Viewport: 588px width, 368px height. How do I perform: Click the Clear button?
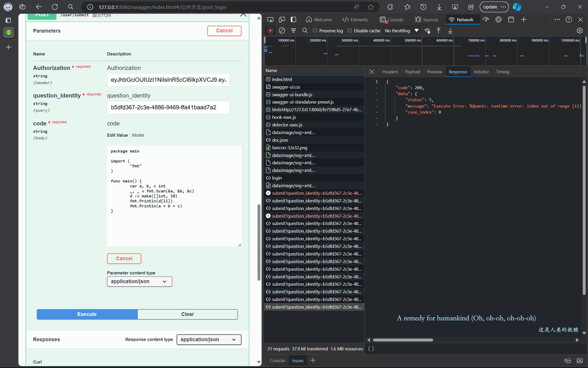click(187, 314)
